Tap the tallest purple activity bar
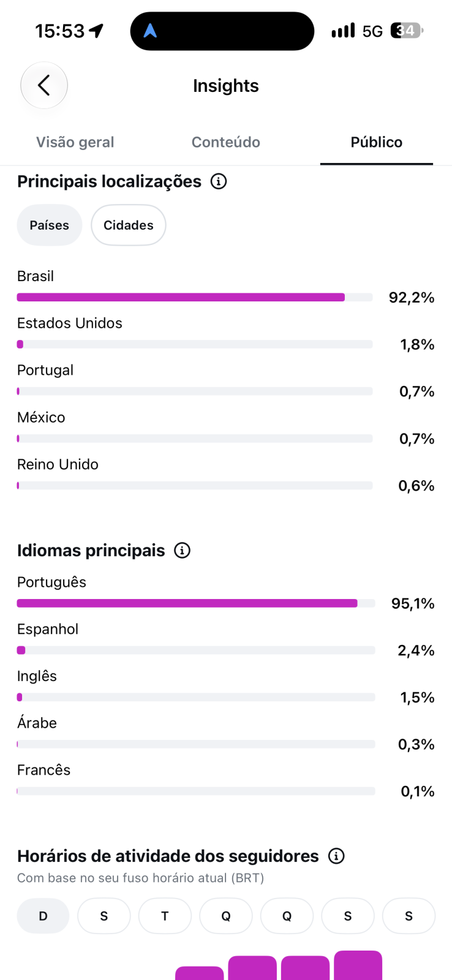 [x=358, y=965]
